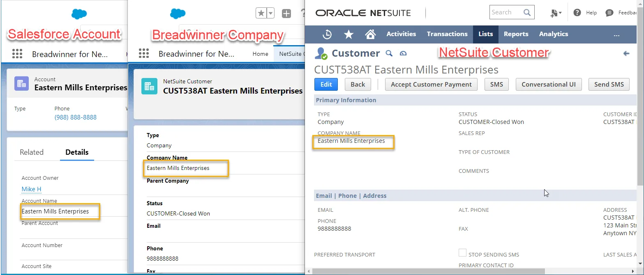This screenshot has width=644, height=275.
Task: Search customers using the magnifier beside Customer
Action: [x=389, y=53]
